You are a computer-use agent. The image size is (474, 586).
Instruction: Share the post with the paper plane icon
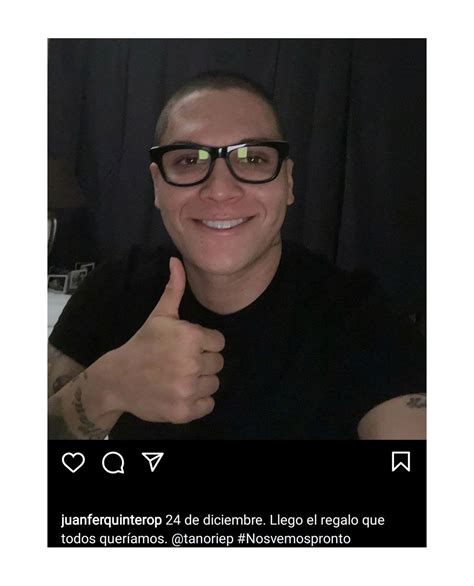click(x=153, y=462)
